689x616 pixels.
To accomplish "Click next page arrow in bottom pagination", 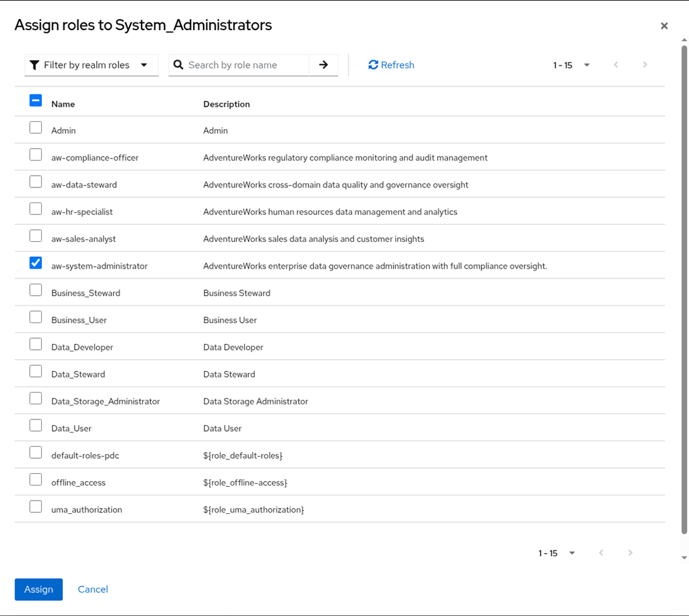I will click(x=630, y=553).
